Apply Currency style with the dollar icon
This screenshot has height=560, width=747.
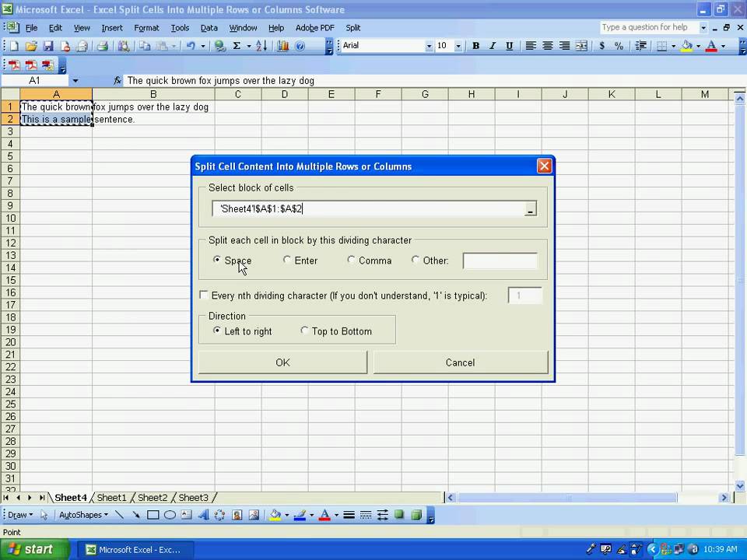[601, 46]
